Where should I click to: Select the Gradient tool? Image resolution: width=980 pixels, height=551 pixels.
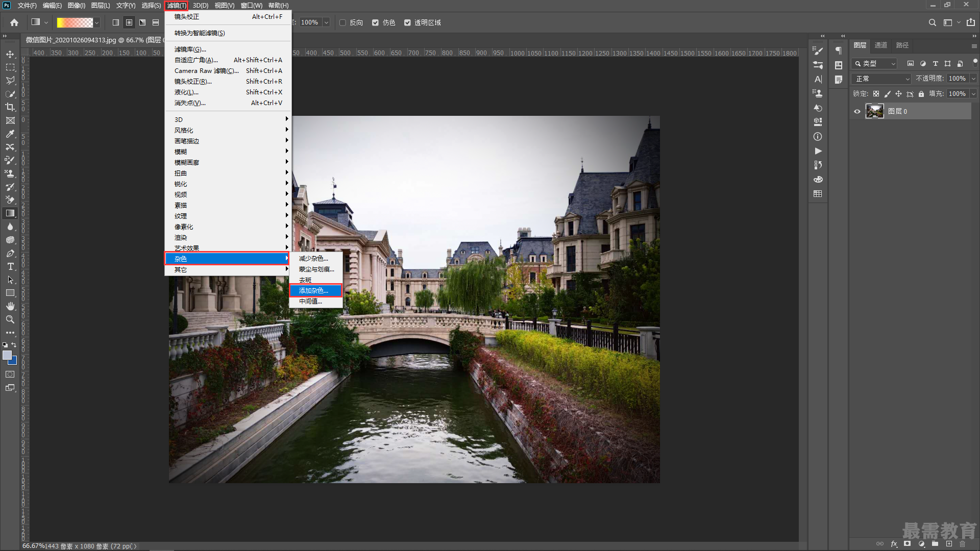[10, 213]
